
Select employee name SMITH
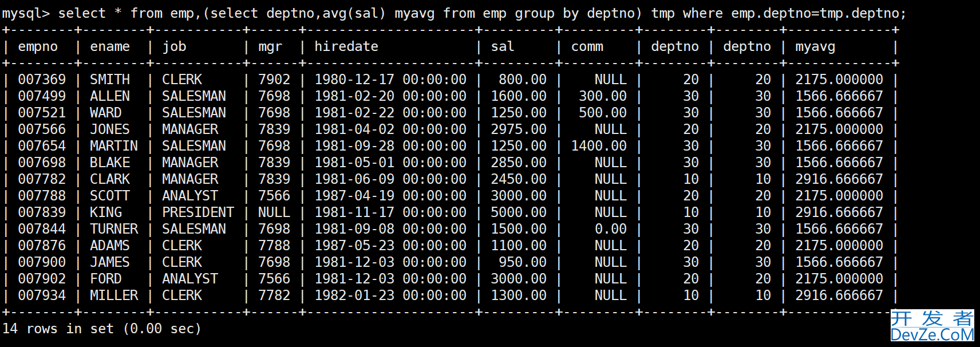click(110, 80)
